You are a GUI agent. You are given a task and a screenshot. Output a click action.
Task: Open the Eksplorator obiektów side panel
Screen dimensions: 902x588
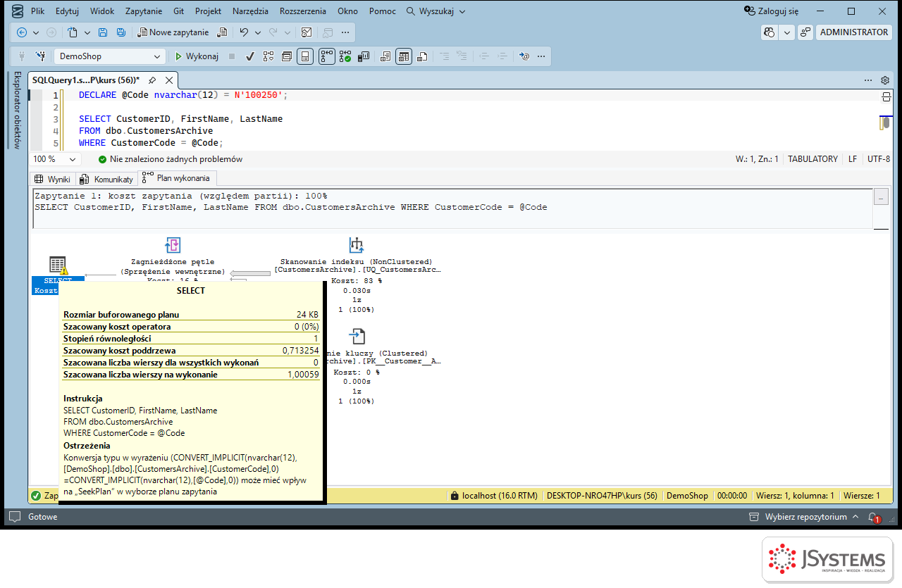coord(18,110)
